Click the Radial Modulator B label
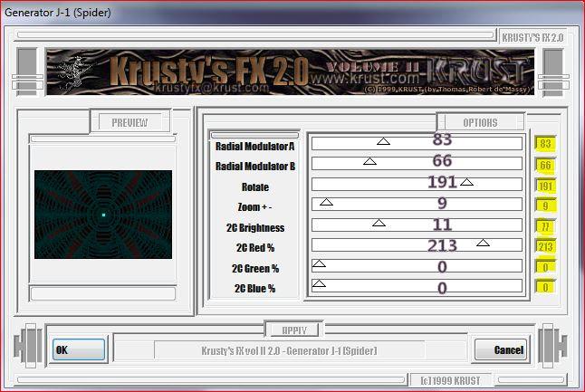Image resolution: width=585 pixels, height=392 pixels. pos(255,166)
